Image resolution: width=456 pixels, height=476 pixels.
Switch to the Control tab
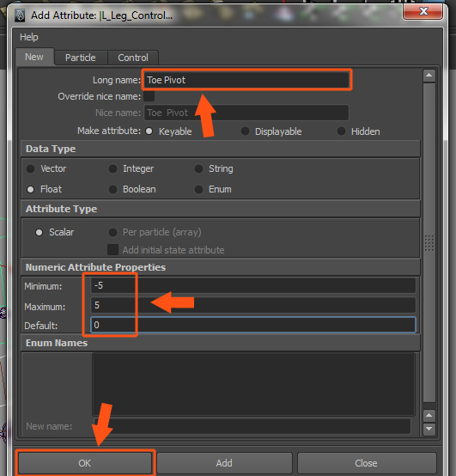(x=133, y=58)
